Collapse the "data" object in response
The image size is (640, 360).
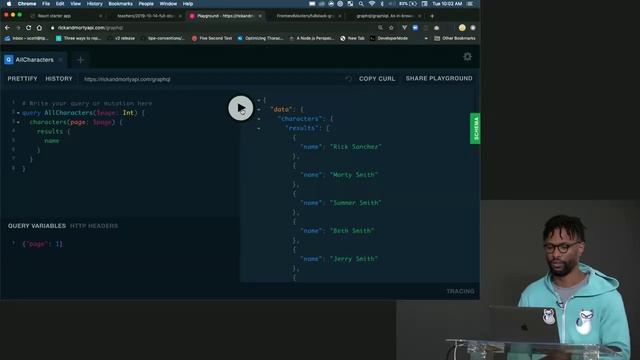(x=259, y=109)
